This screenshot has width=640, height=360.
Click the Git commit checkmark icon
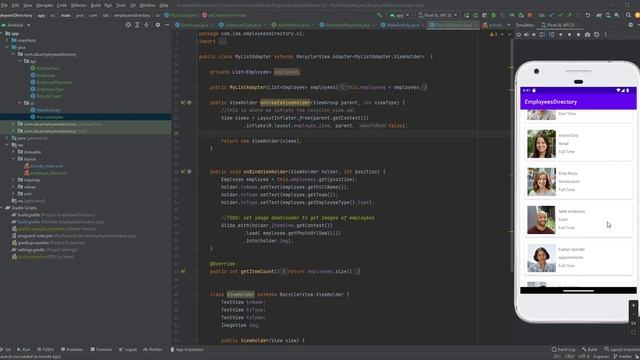(x=560, y=15)
